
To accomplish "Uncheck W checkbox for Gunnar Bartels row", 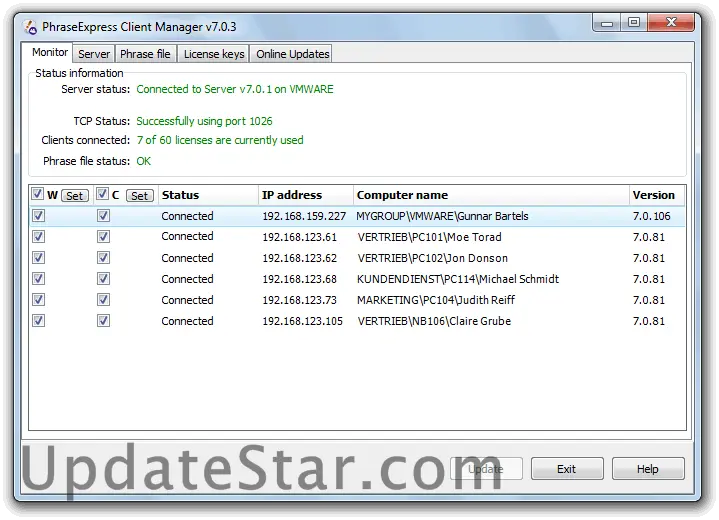I will [x=39, y=216].
